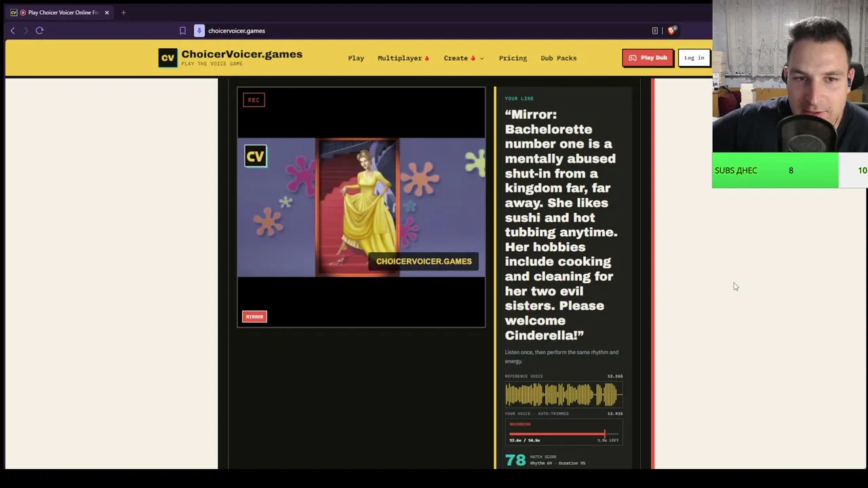Click the red RECORDING status label
Viewport: 868px width, 488px height.
(x=520, y=424)
